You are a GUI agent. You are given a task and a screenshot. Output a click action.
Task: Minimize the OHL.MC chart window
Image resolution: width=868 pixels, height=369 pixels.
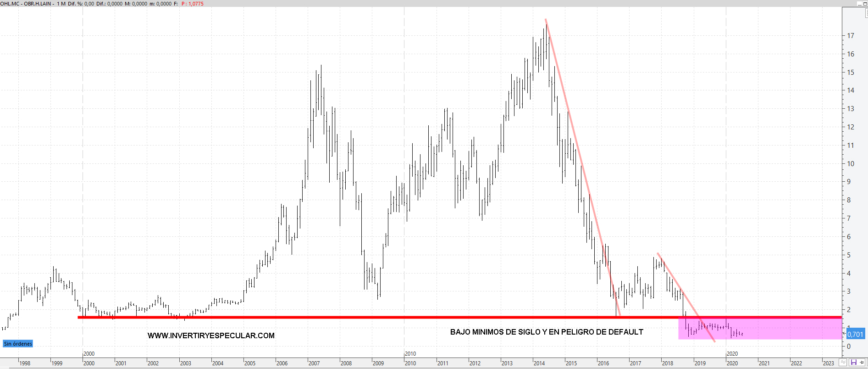pyautogui.click(x=859, y=3)
